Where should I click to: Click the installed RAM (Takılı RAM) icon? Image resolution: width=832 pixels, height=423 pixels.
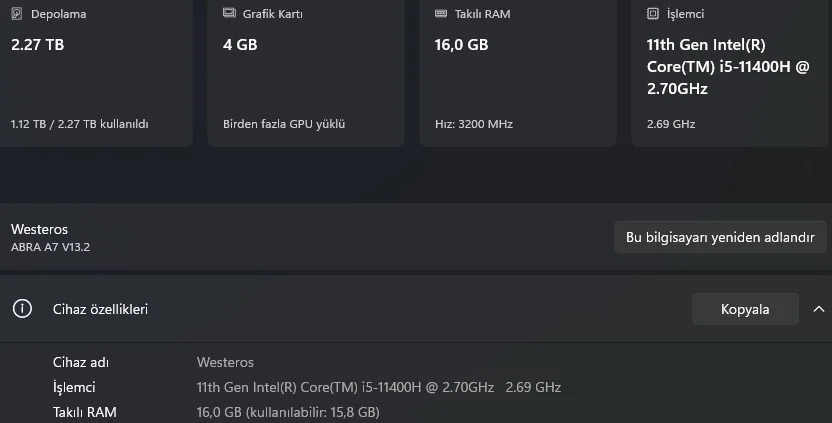(441, 15)
